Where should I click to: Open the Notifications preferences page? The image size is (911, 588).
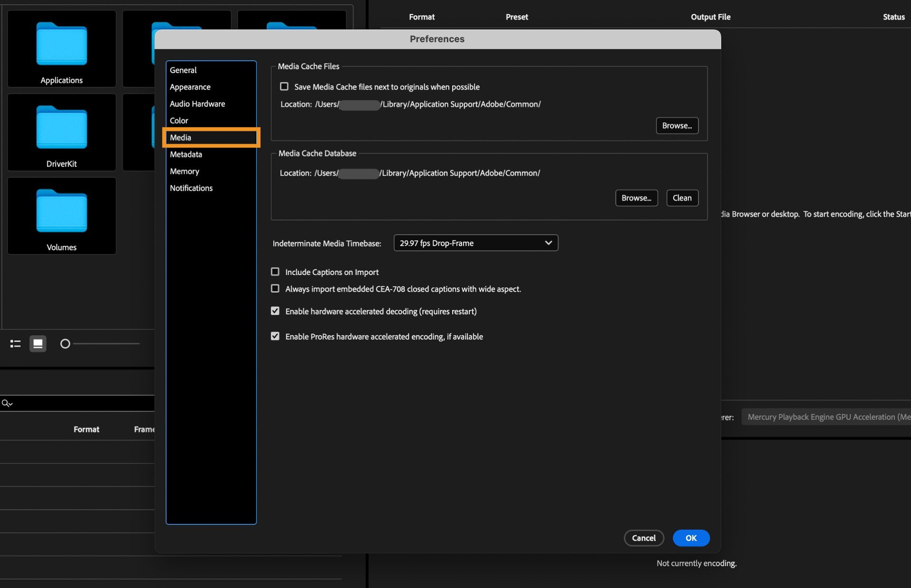(x=191, y=188)
